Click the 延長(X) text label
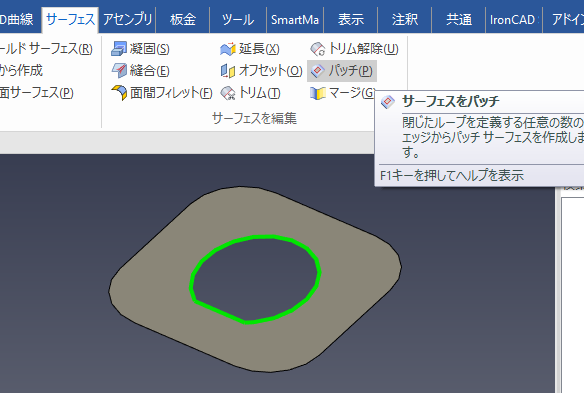This screenshot has width=584, height=393. coord(259,49)
